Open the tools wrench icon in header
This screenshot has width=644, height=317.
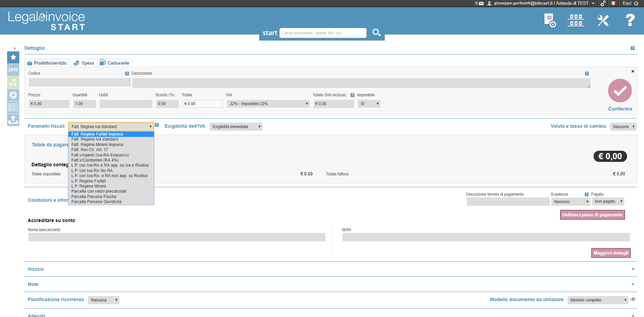pyautogui.click(x=603, y=20)
